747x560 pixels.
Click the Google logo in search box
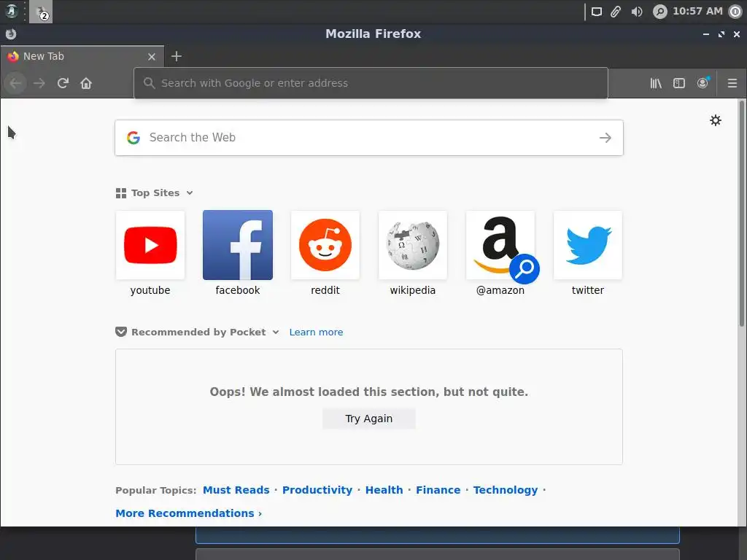[x=133, y=138]
